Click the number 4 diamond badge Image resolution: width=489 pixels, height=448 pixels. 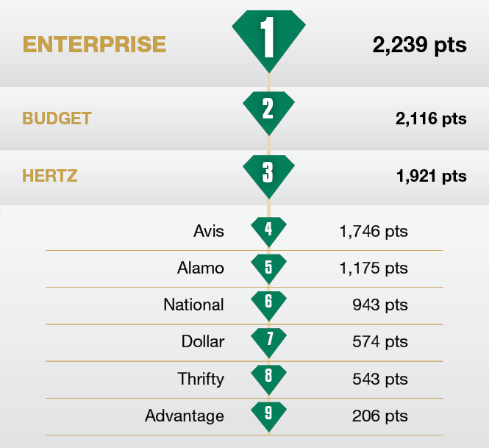(x=268, y=230)
